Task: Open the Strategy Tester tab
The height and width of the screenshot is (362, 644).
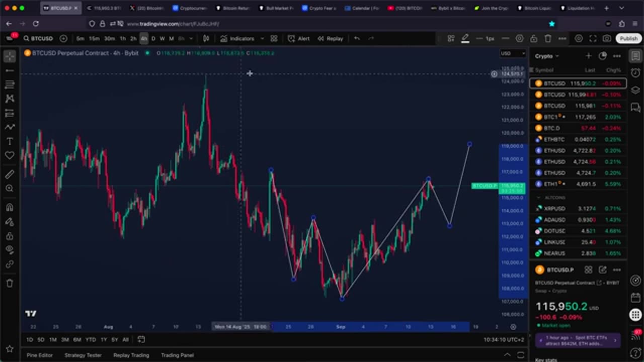Action: 83,355
